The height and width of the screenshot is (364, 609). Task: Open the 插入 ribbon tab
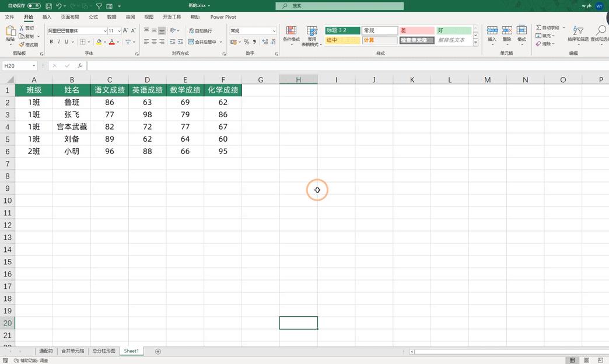[x=47, y=17]
